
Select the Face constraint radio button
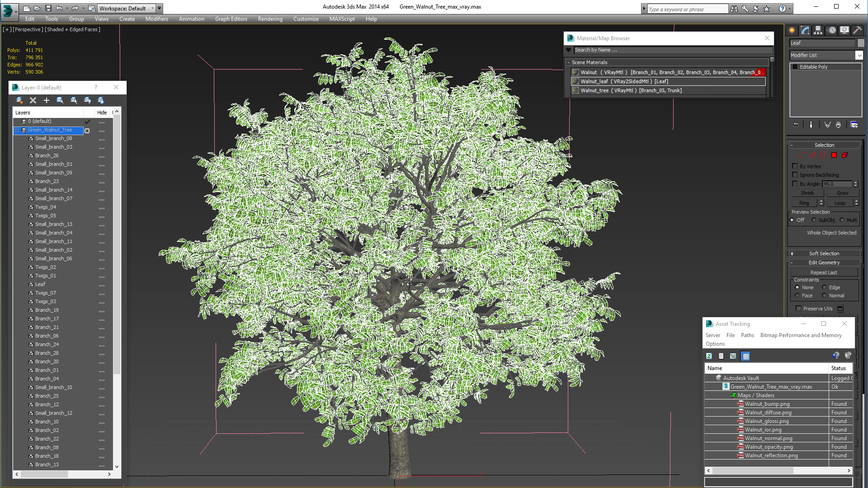tap(797, 296)
